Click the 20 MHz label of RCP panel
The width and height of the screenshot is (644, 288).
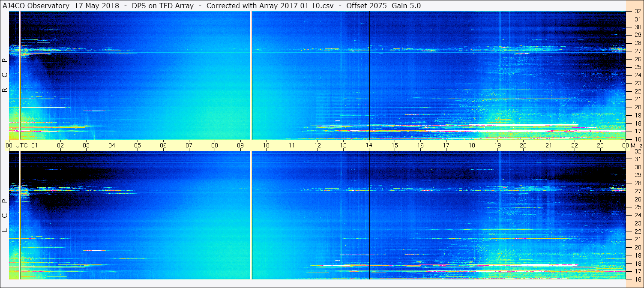tap(637, 107)
